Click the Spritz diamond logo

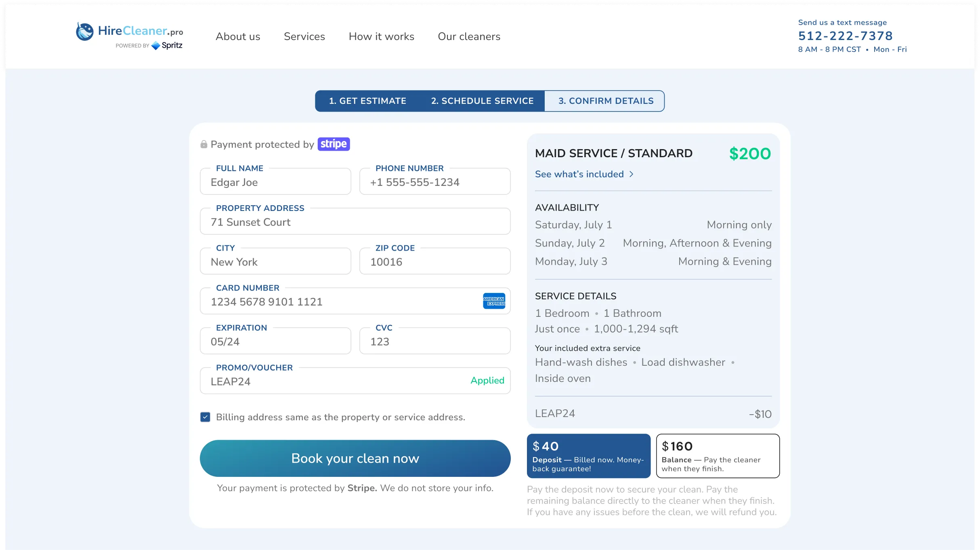point(155,46)
